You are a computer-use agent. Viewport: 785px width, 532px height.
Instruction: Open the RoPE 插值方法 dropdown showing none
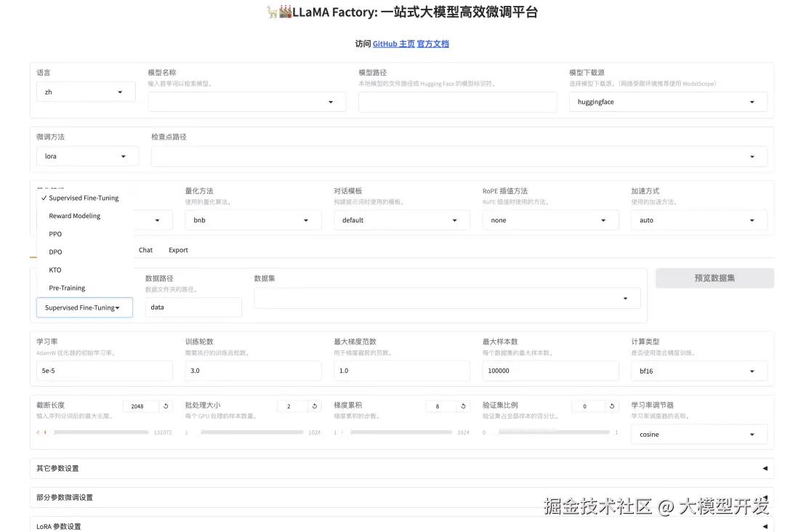550,220
